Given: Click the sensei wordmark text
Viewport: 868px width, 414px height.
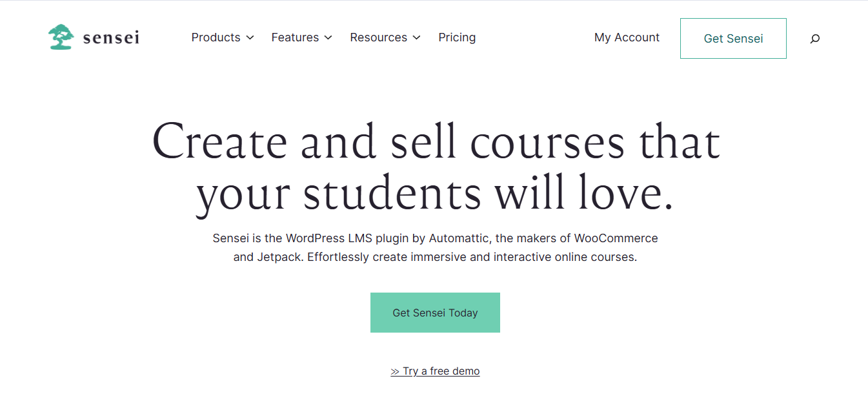Looking at the screenshot, I should click(x=111, y=38).
